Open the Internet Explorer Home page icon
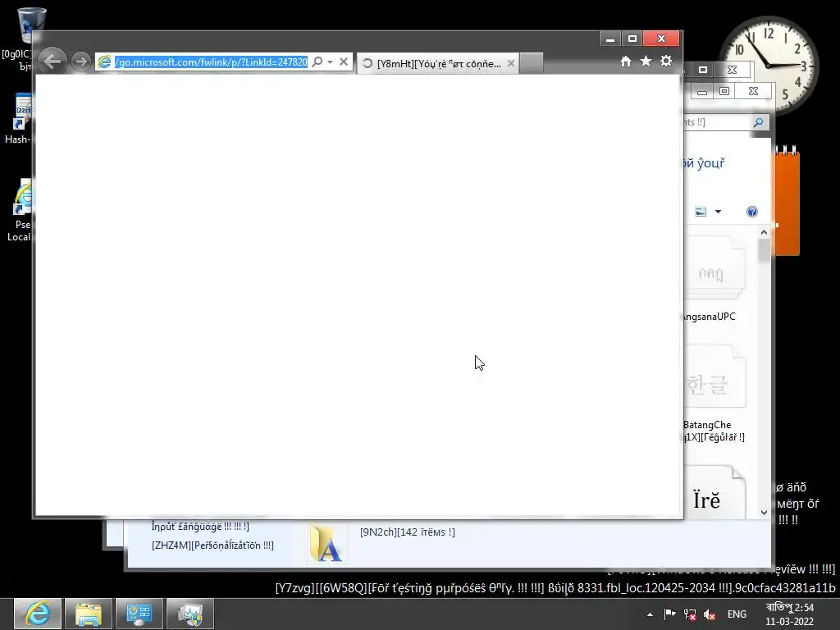The height and width of the screenshot is (630, 840). coord(626,62)
